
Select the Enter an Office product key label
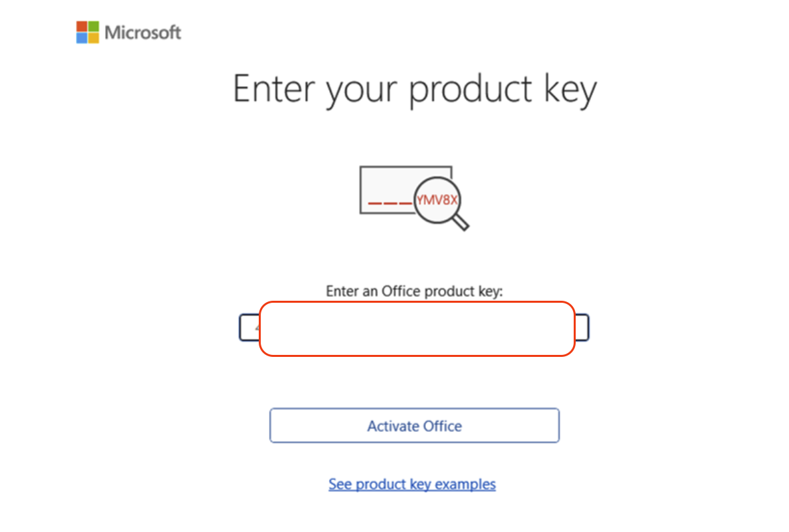(x=414, y=291)
